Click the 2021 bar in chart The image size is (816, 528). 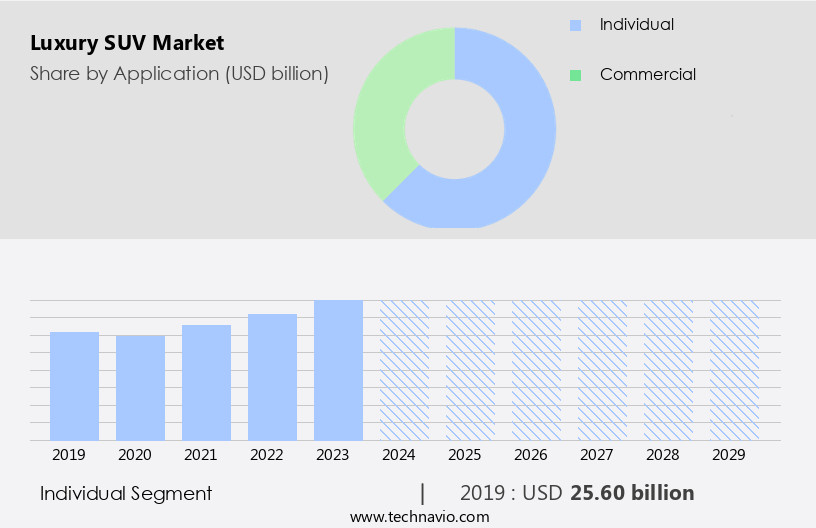(x=206, y=383)
